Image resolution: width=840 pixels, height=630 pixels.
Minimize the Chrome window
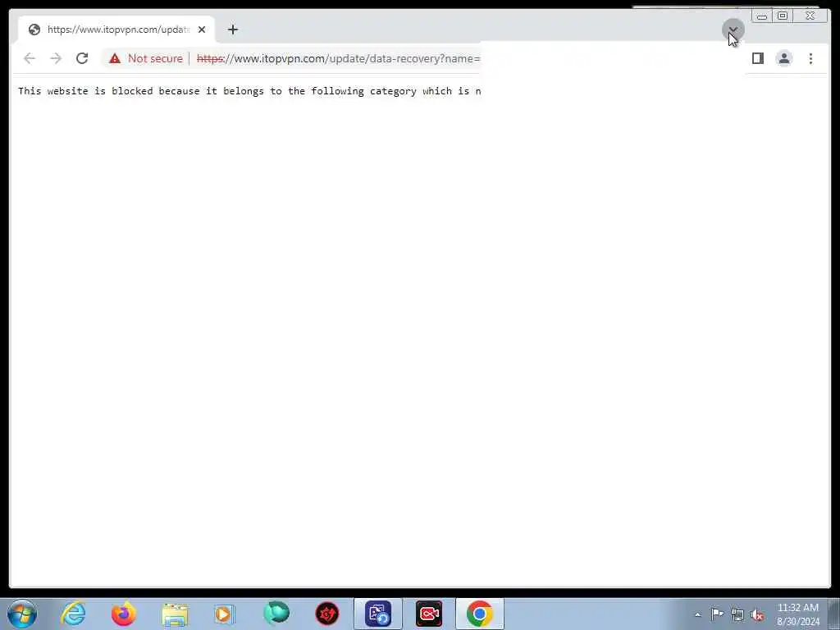[762, 16]
